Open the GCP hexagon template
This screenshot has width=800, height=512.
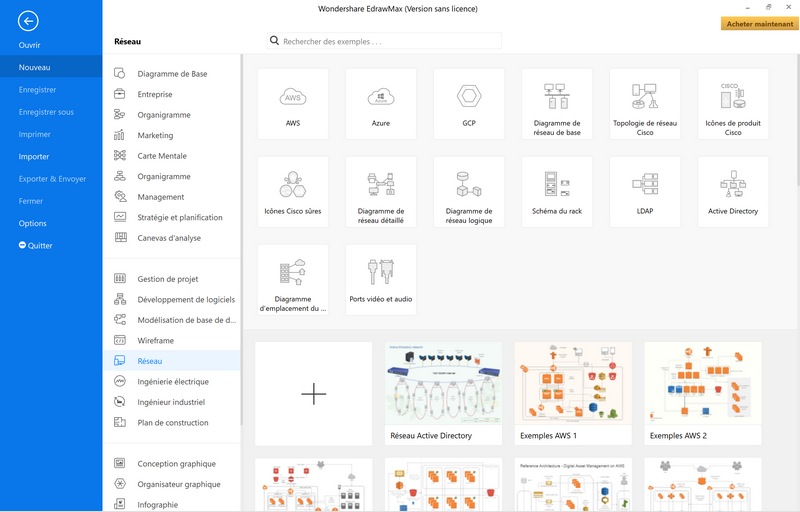[x=469, y=104]
